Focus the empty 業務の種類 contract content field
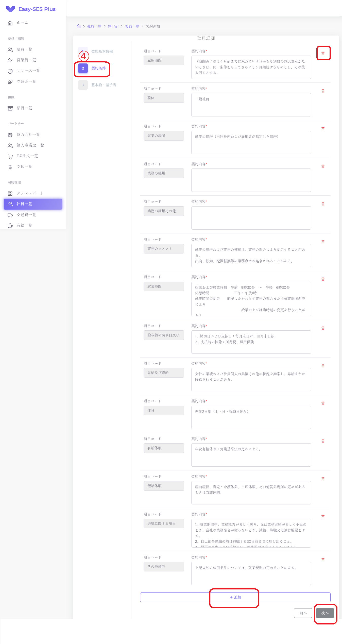The width and height of the screenshot is (342, 644). [x=251, y=180]
